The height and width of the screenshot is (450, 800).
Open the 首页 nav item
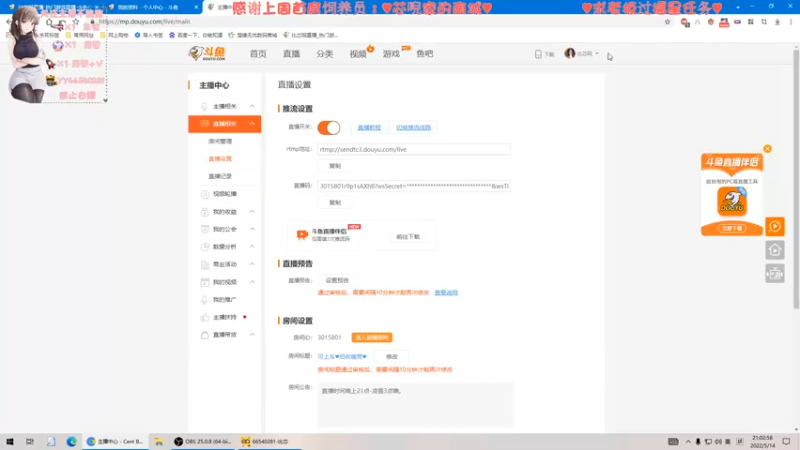tap(258, 54)
